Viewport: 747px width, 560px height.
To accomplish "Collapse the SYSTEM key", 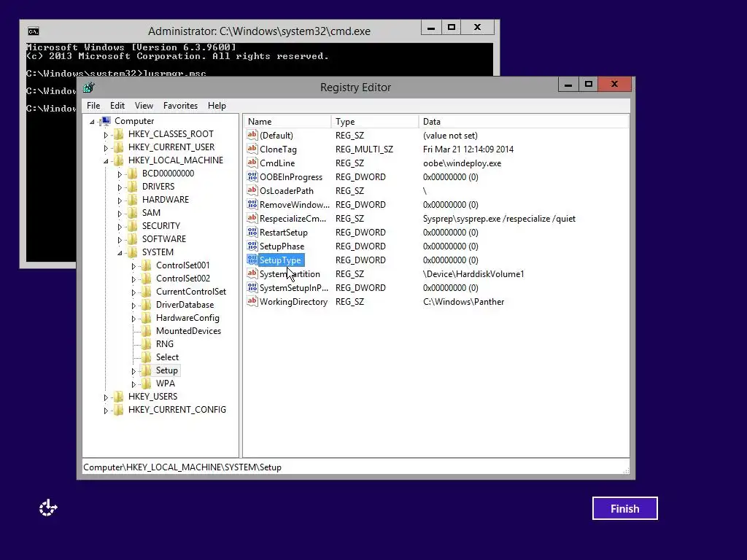I will (120, 253).
